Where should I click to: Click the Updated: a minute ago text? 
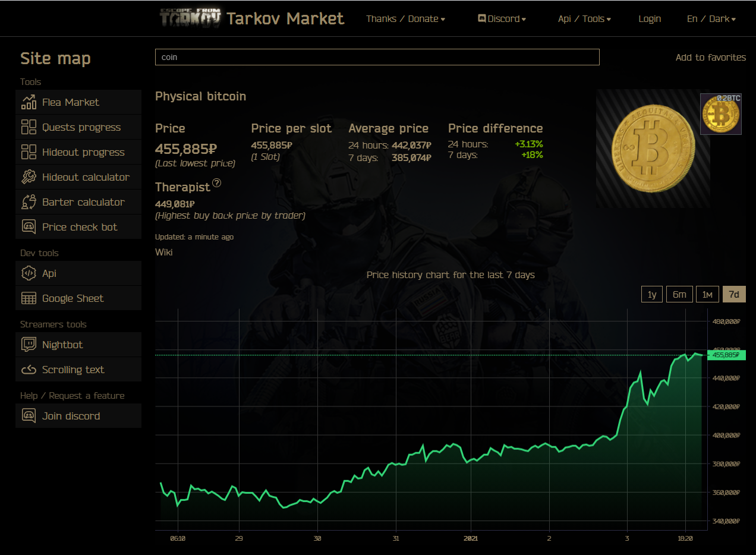[194, 236]
